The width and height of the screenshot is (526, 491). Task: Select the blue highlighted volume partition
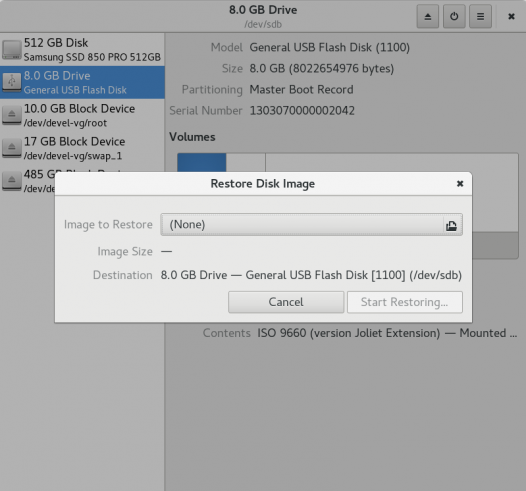[x=202, y=163]
